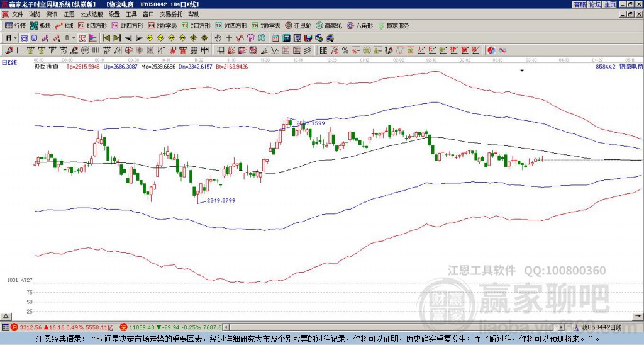Image resolution: width=644 pixels, height=345 pixels.
Task: Open the 行情 market quotes view
Action: (x=15, y=25)
